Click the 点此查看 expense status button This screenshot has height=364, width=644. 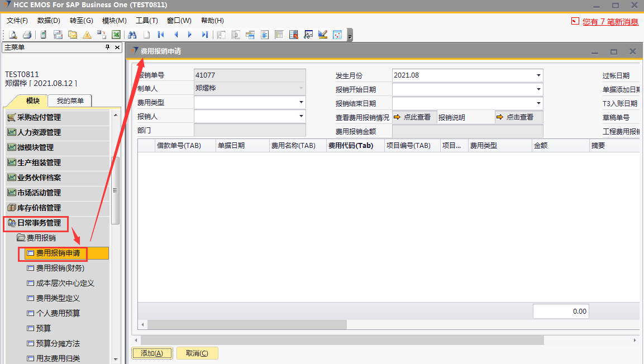point(413,117)
